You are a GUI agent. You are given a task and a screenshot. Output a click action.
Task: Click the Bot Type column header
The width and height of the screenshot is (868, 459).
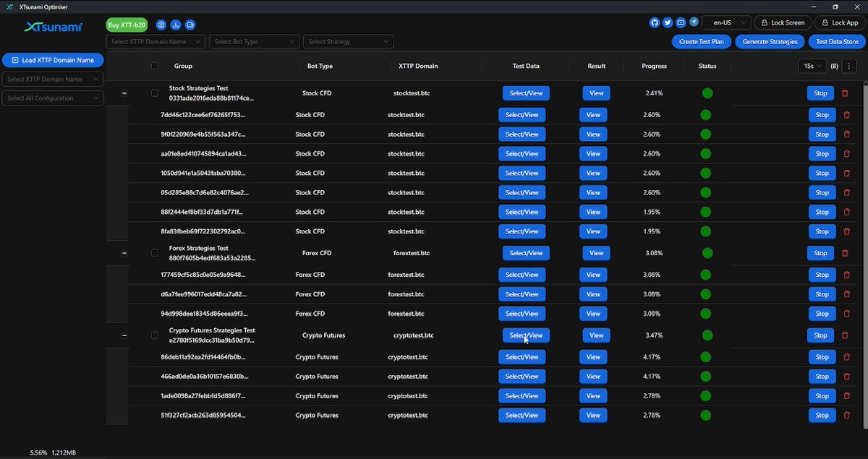[320, 66]
